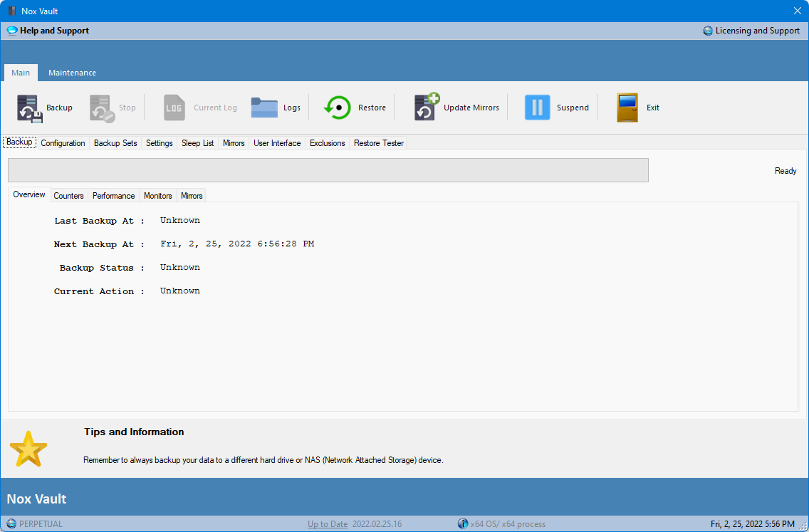Click the version number 2022.02.25.16

[377, 523]
